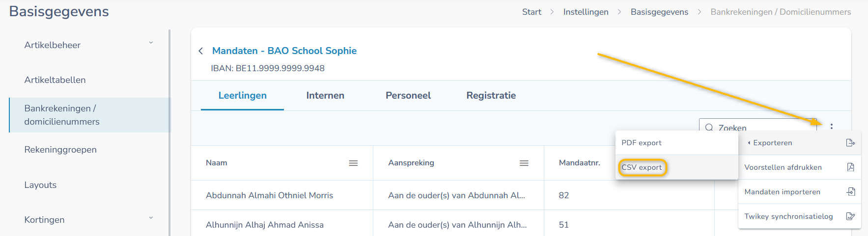
Task: Switch to the Personeel tab
Action: [x=408, y=96]
